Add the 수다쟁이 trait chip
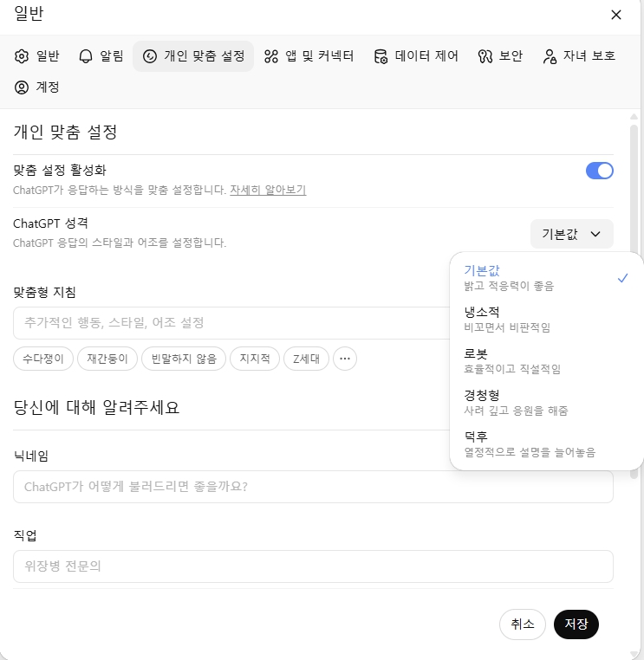The width and height of the screenshot is (644, 660). tap(42, 358)
